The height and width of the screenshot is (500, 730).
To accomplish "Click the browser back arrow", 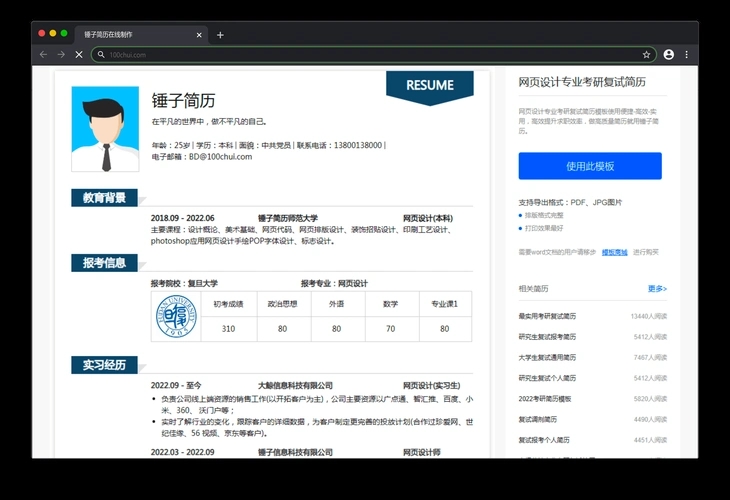I will pyautogui.click(x=43, y=54).
